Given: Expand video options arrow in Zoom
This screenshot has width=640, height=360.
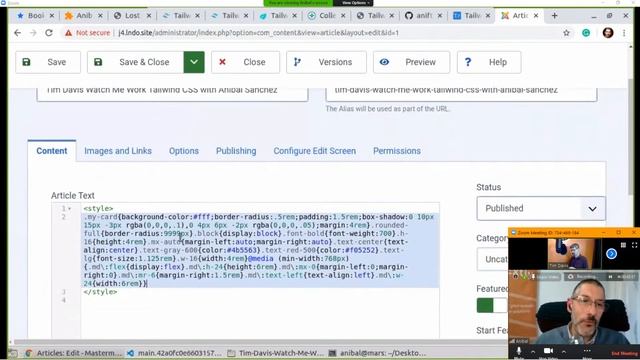Looking at the screenshot, I should coord(563,351).
